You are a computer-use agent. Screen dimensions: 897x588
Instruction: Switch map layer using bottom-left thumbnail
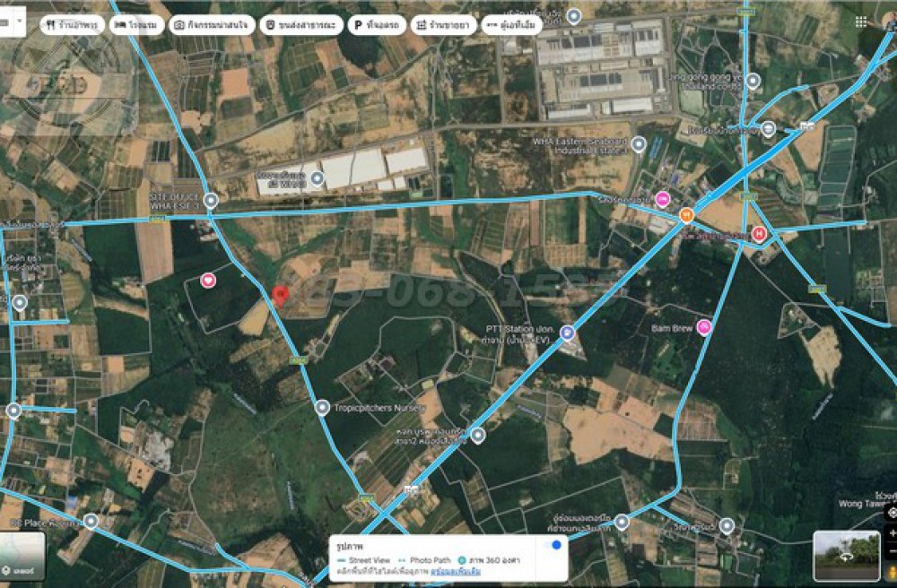pos(22,556)
